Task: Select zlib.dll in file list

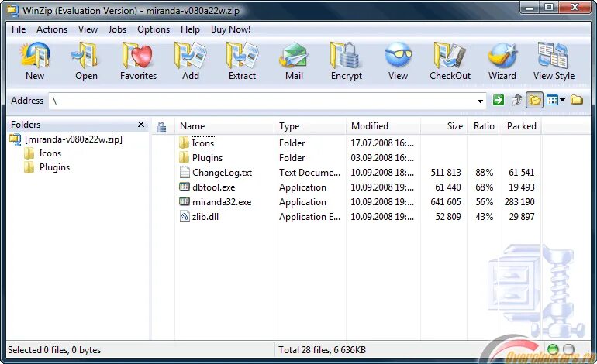Action: [x=205, y=217]
